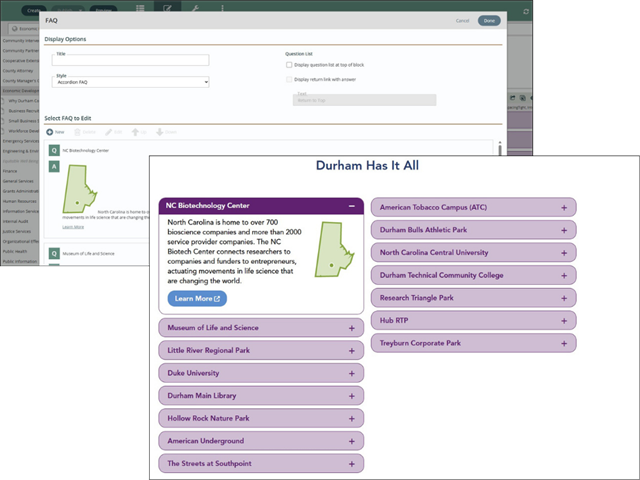The height and width of the screenshot is (480, 640).
Task: Expand Research Triangle Park accordion
Action: 473,298
